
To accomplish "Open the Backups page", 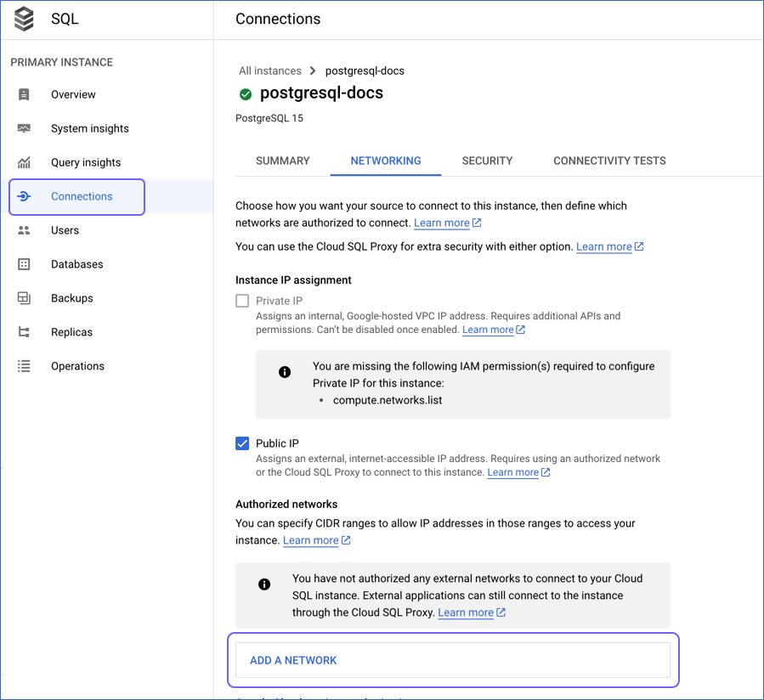I will tap(72, 298).
